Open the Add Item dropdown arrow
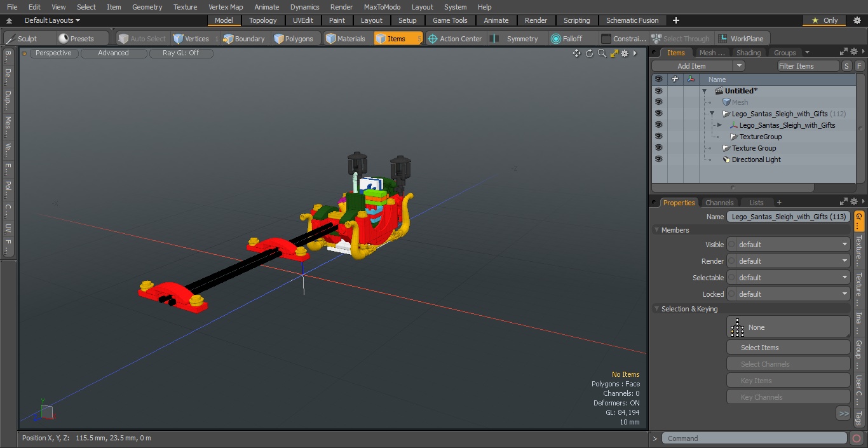The width and height of the screenshot is (868, 448). [x=738, y=66]
